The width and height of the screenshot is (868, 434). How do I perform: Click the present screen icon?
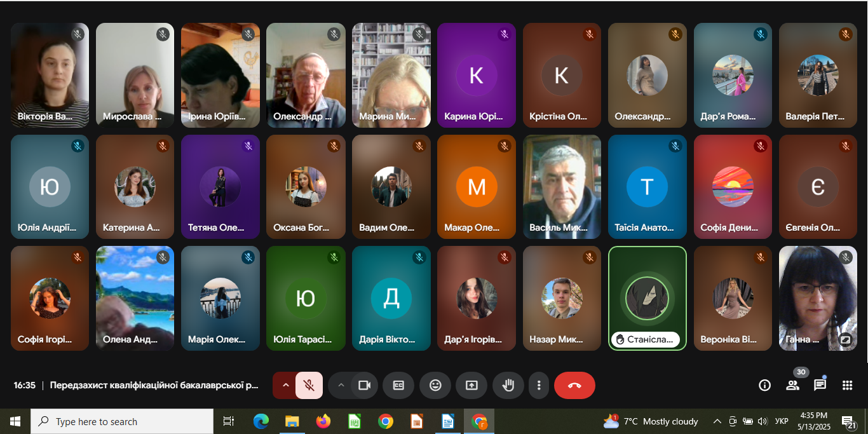click(x=471, y=385)
